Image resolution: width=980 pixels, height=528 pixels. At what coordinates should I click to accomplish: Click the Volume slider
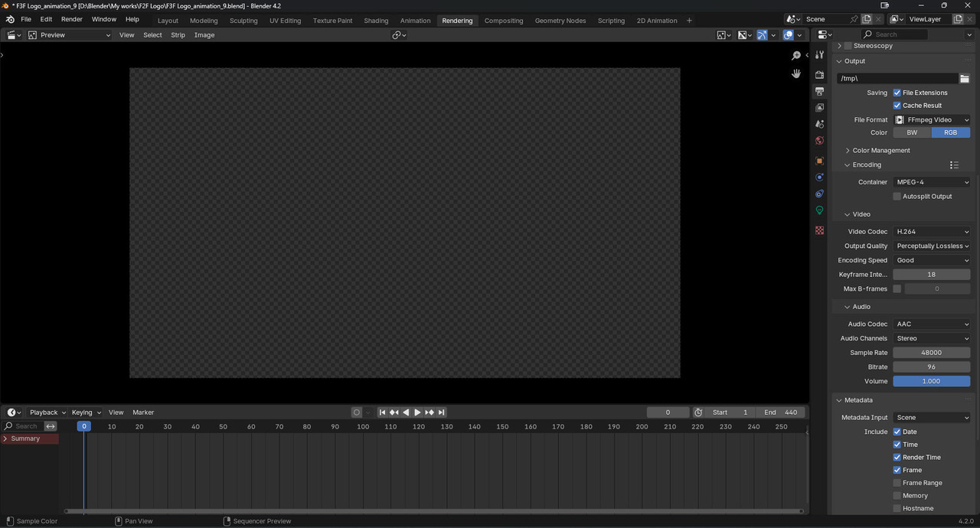(x=932, y=381)
